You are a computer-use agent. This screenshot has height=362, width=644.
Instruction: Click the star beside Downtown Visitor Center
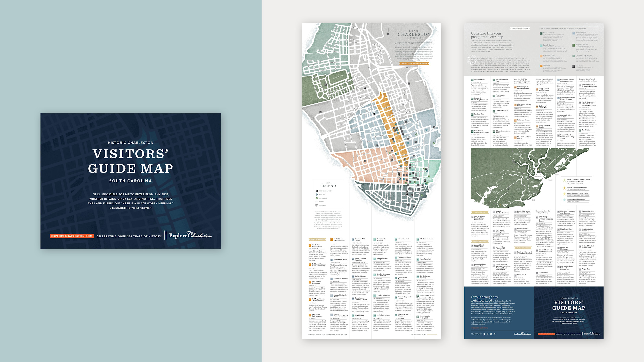tap(565, 200)
